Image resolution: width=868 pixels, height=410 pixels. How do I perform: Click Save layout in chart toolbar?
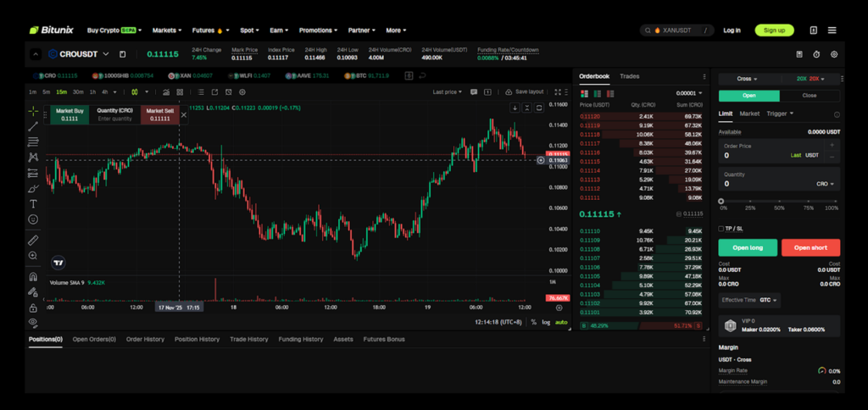click(x=525, y=91)
